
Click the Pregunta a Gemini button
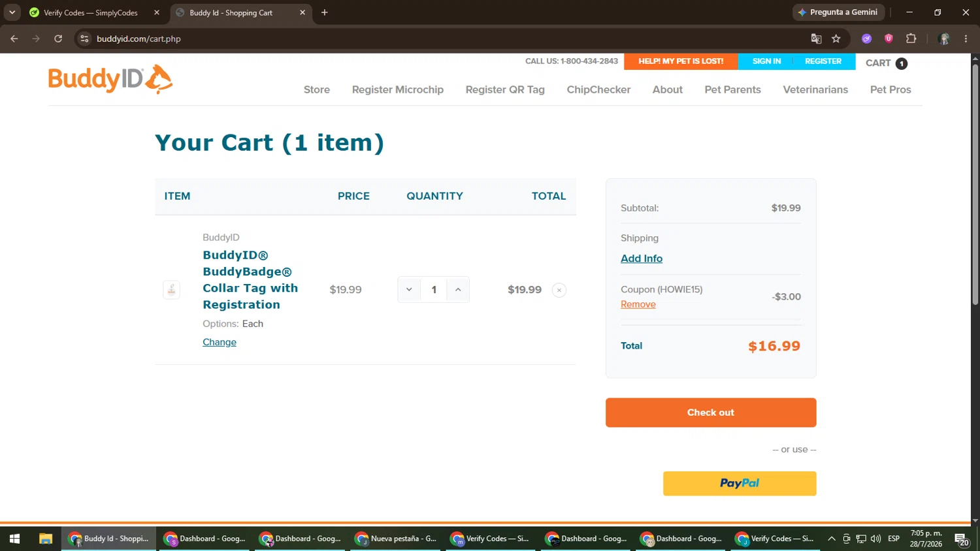click(839, 12)
